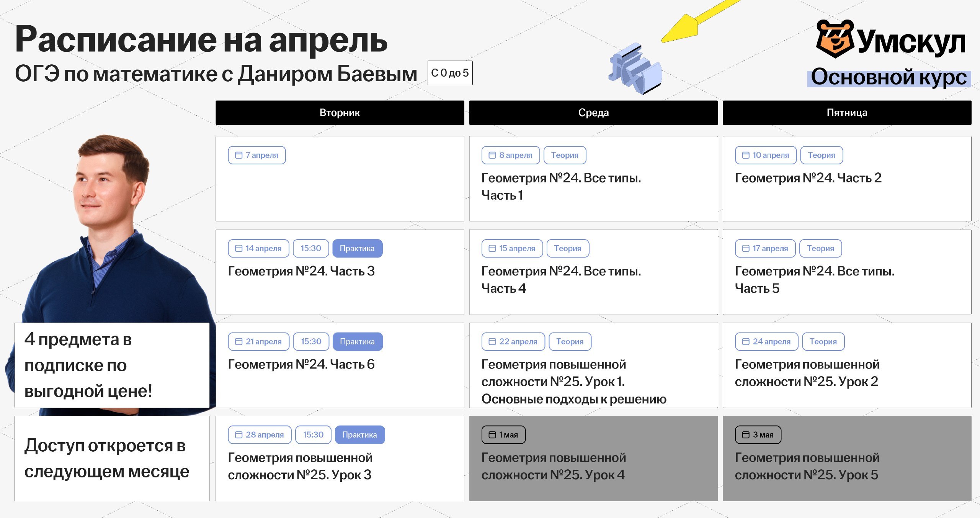The height and width of the screenshot is (518, 980).
Task: Click the Практика tag on 14 апреля
Action: coord(357,248)
